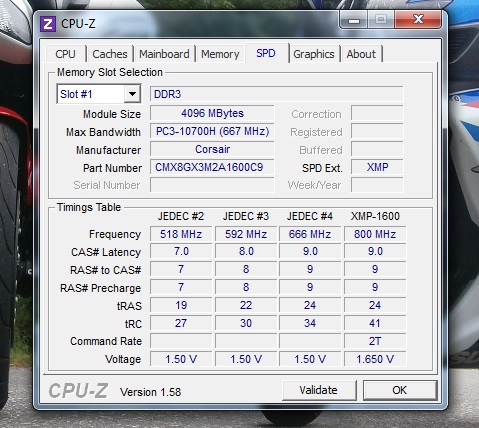Close the CPU-Z window
The width and height of the screenshot is (479, 428).
(418, 19)
